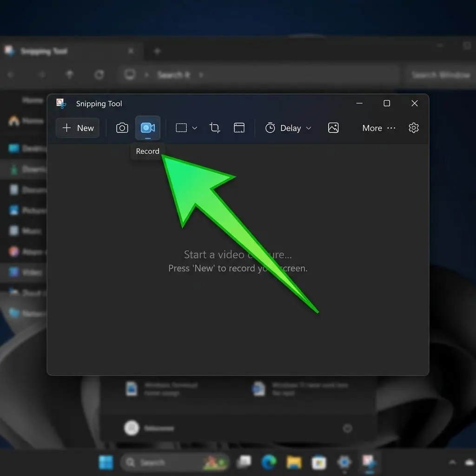Switch to Snip camera mode
The width and height of the screenshot is (476, 476).
click(x=122, y=128)
